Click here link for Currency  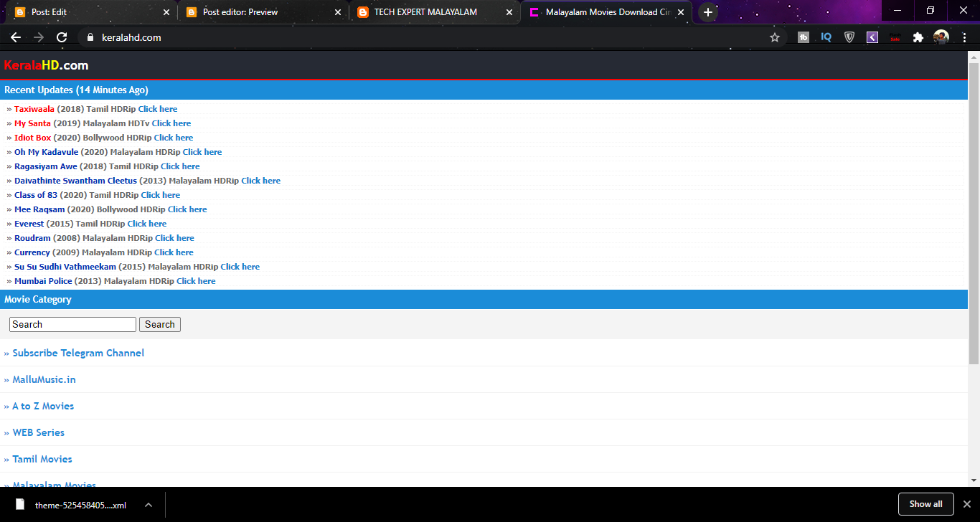point(174,252)
